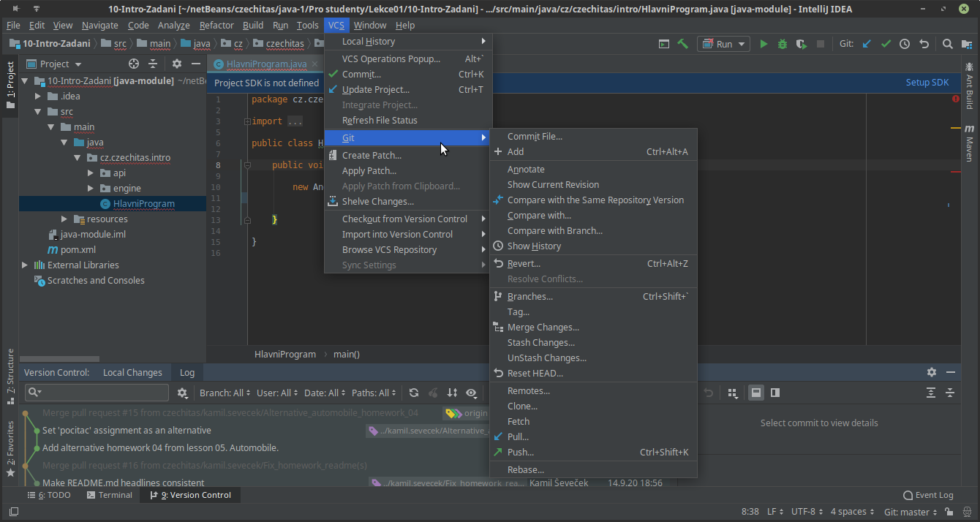Switch to the Local Changes tab
This screenshot has width=980, height=522.
132,372
